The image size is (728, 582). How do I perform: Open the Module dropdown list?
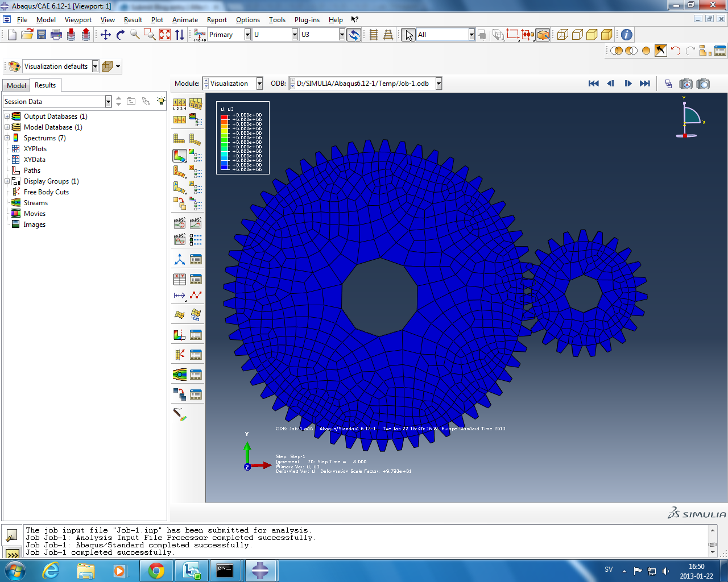point(259,84)
